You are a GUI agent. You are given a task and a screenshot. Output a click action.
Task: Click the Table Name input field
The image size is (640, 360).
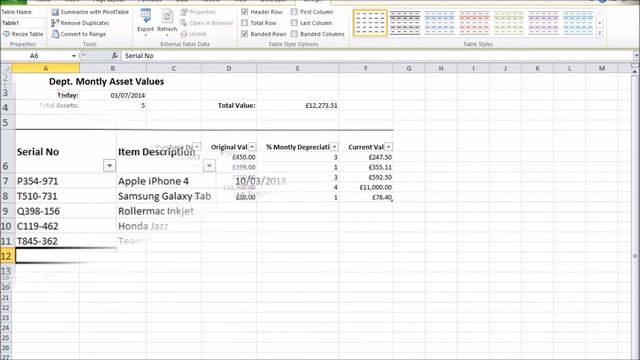coord(23,23)
